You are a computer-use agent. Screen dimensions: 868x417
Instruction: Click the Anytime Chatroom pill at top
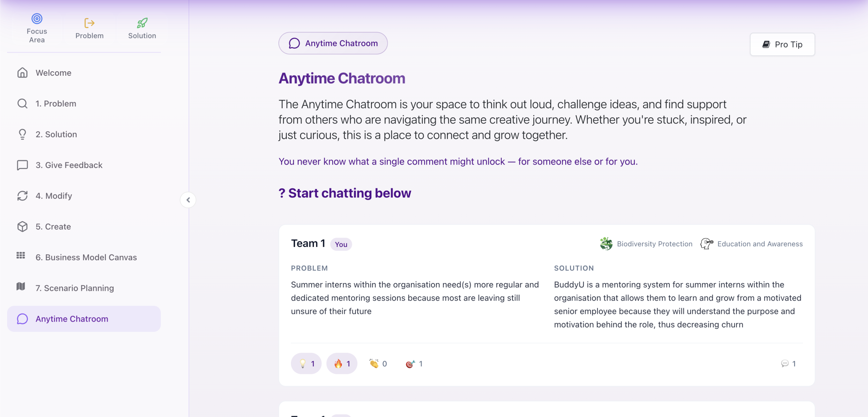tap(333, 43)
